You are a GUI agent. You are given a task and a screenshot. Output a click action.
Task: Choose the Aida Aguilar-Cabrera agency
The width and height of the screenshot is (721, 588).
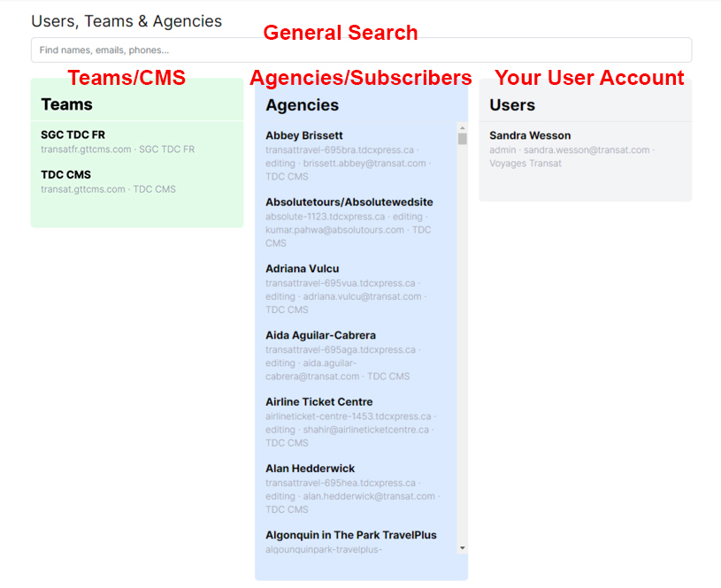tap(320, 335)
